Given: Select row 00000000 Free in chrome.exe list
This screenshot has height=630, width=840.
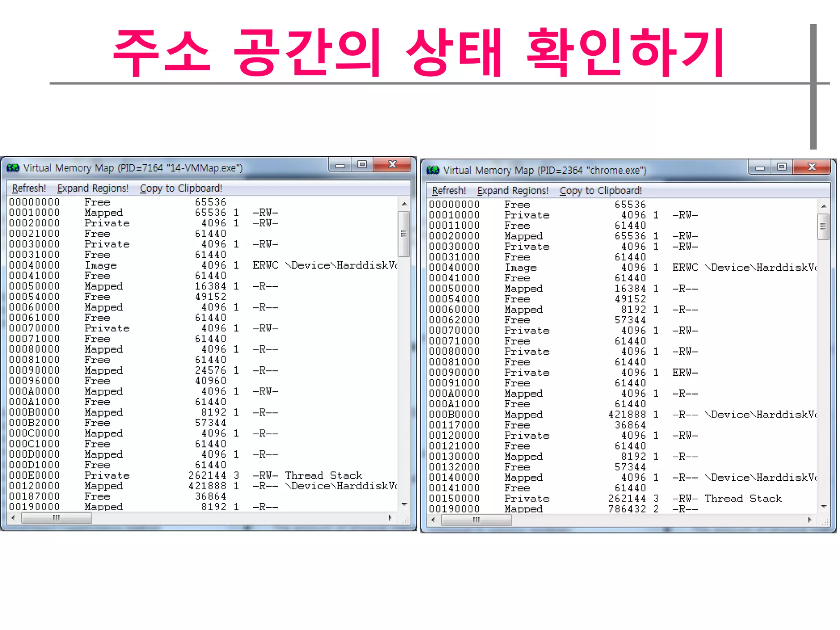Looking at the screenshot, I should click(623, 205).
